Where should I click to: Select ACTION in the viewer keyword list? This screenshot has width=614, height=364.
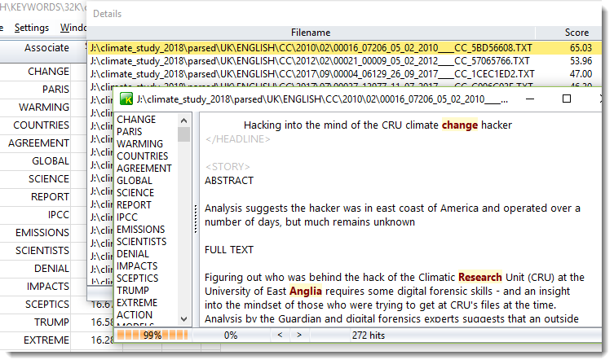(135, 315)
